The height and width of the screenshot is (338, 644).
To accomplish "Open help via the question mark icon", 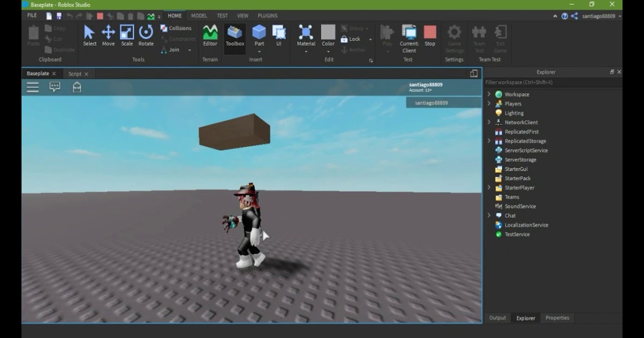I will pyautogui.click(x=565, y=16).
